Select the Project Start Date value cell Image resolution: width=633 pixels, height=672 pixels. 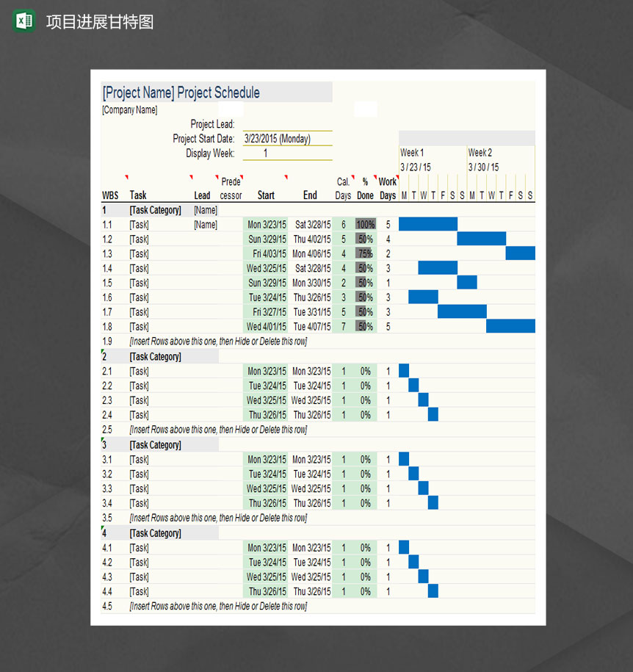(x=287, y=139)
